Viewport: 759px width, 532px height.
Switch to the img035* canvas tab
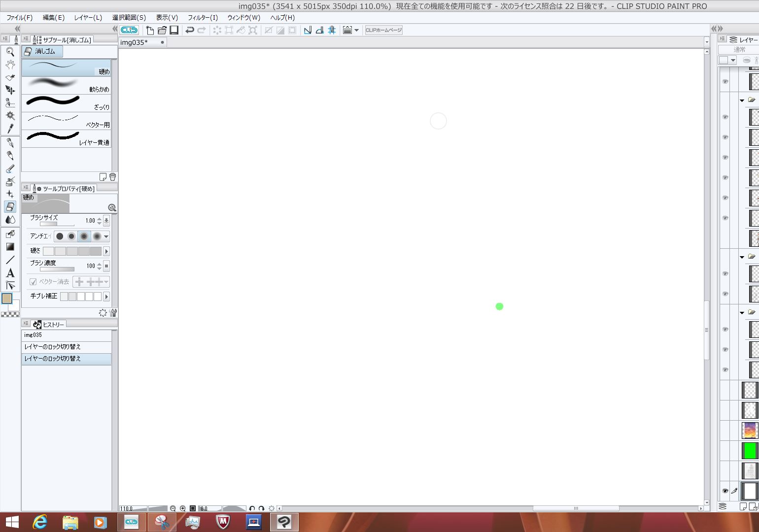134,42
